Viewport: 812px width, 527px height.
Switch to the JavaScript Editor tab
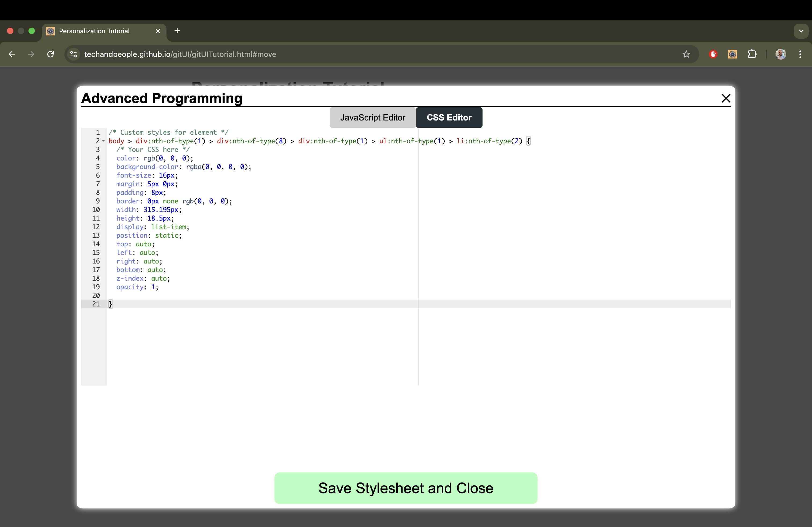click(x=372, y=117)
